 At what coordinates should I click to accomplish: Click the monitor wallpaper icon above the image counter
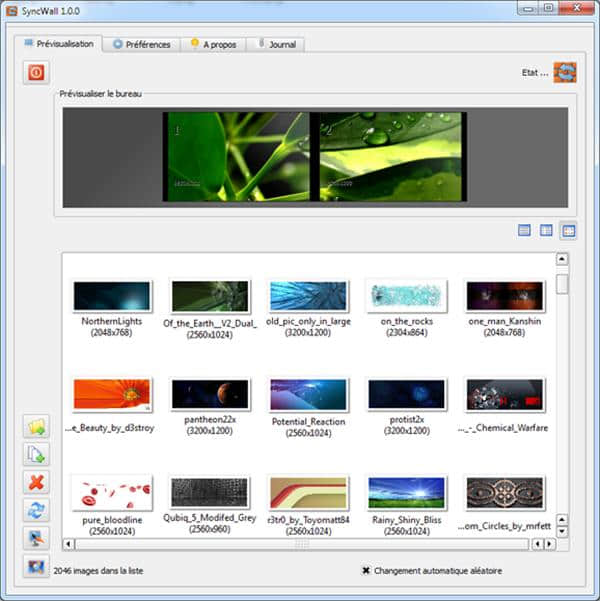37,538
